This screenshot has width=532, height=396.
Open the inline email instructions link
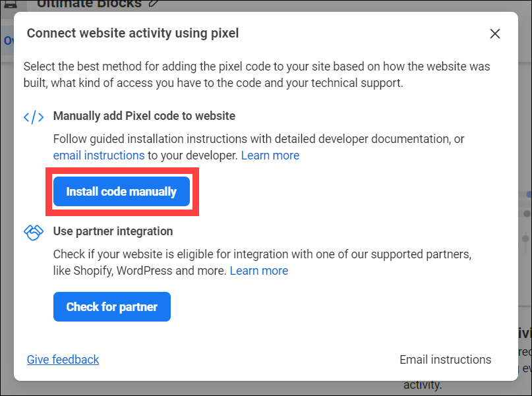click(99, 156)
